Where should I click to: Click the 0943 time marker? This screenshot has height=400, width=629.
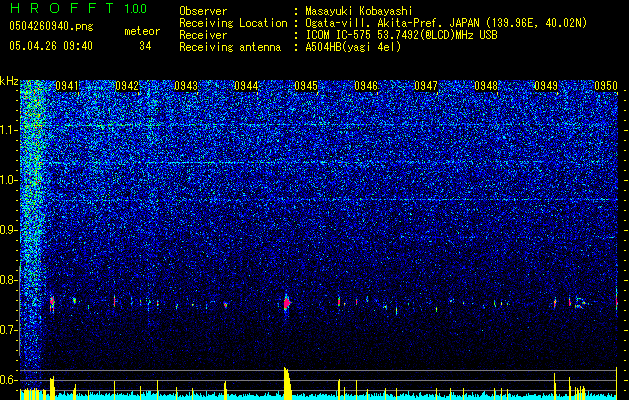point(187,86)
